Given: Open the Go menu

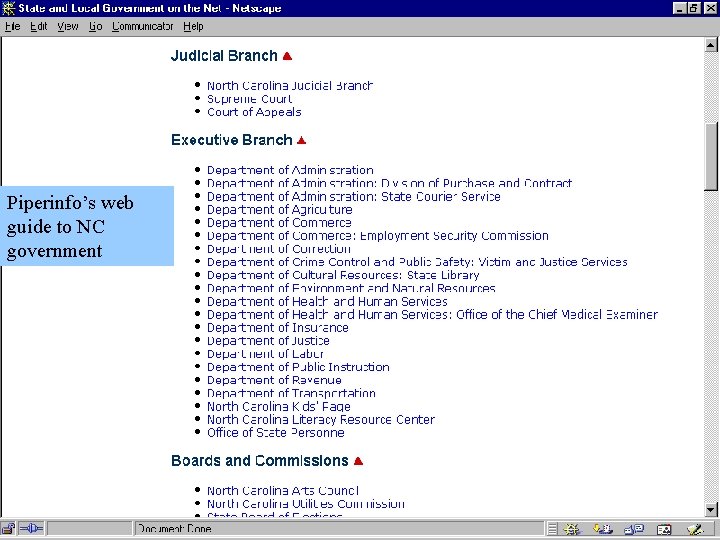Looking at the screenshot, I should click(96, 27).
